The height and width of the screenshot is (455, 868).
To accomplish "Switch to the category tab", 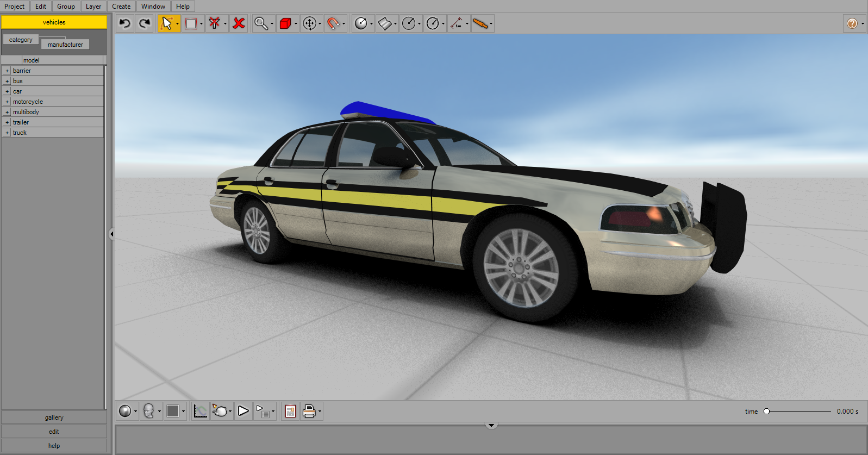I will [x=21, y=40].
